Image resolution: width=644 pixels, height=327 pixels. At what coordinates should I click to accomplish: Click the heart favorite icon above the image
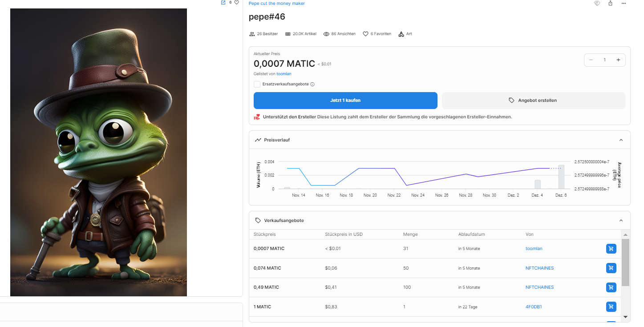click(x=237, y=3)
